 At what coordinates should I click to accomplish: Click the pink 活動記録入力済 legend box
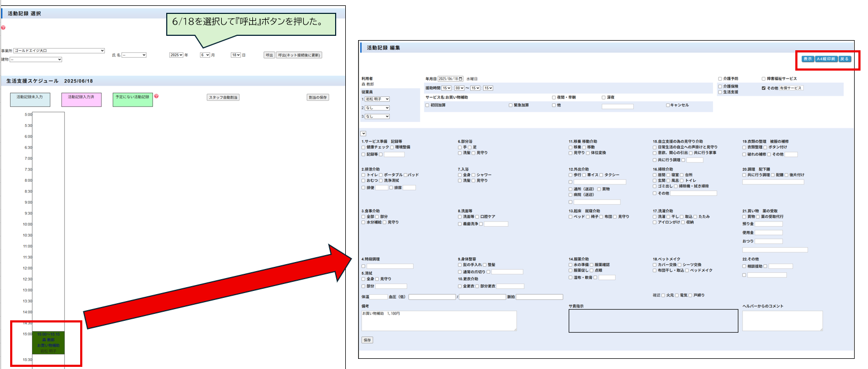click(81, 99)
